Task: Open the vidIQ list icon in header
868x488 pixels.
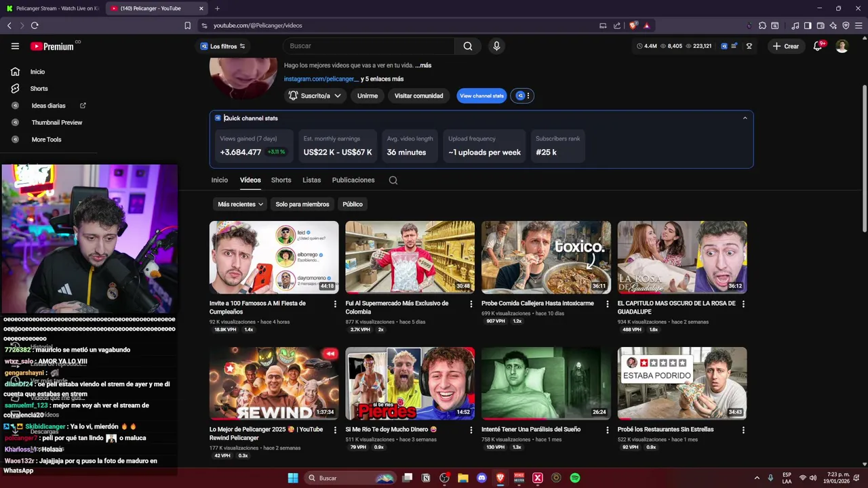Action: [734, 46]
